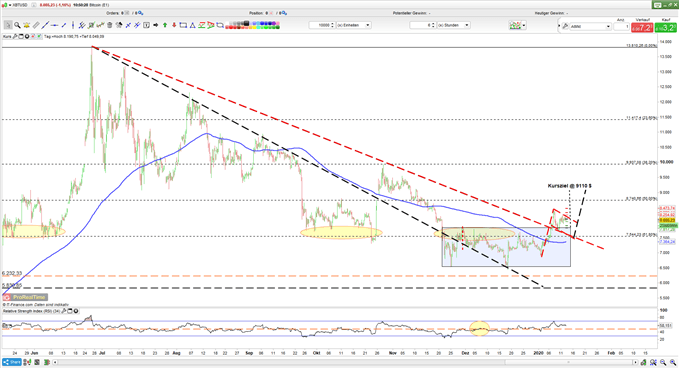The height and width of the screenshot is (368, 679).
Task: Click the Share button
Action: 12,362
